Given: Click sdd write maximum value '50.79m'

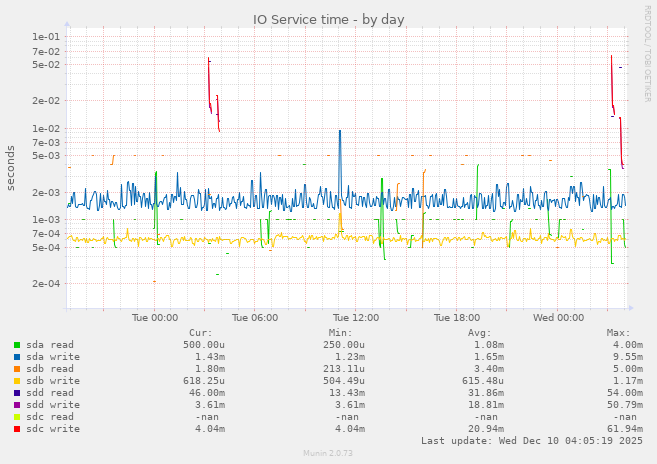Looking at the screenshot, I should pos(625,405).
